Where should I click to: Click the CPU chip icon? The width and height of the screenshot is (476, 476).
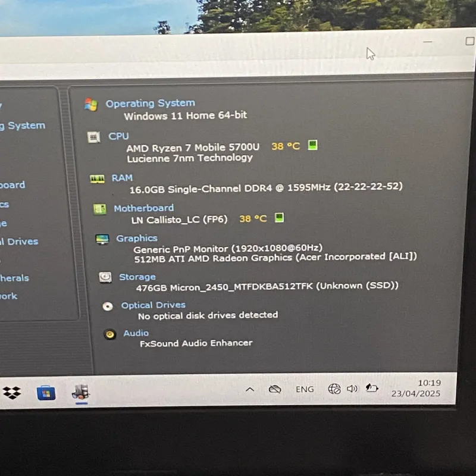click(94, 137)
